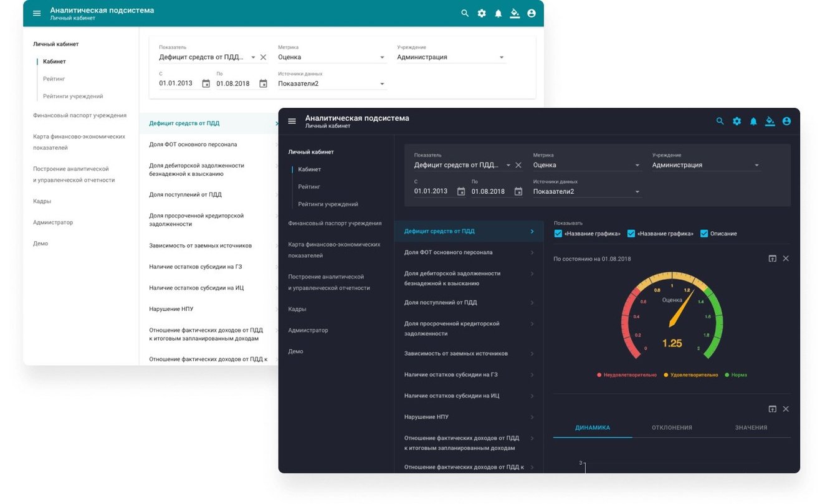Close the gauge chart panel

[x=786, y=258]
